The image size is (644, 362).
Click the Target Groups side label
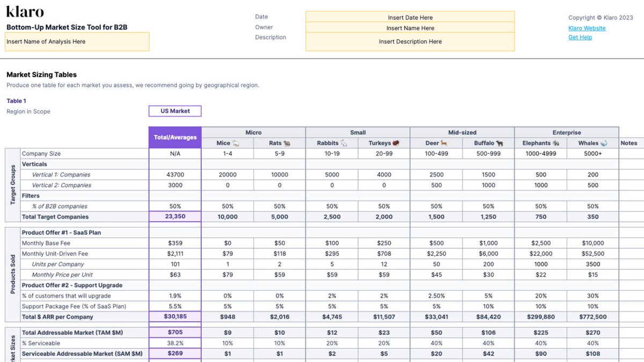pyautogui.click(x=13, y=185)
